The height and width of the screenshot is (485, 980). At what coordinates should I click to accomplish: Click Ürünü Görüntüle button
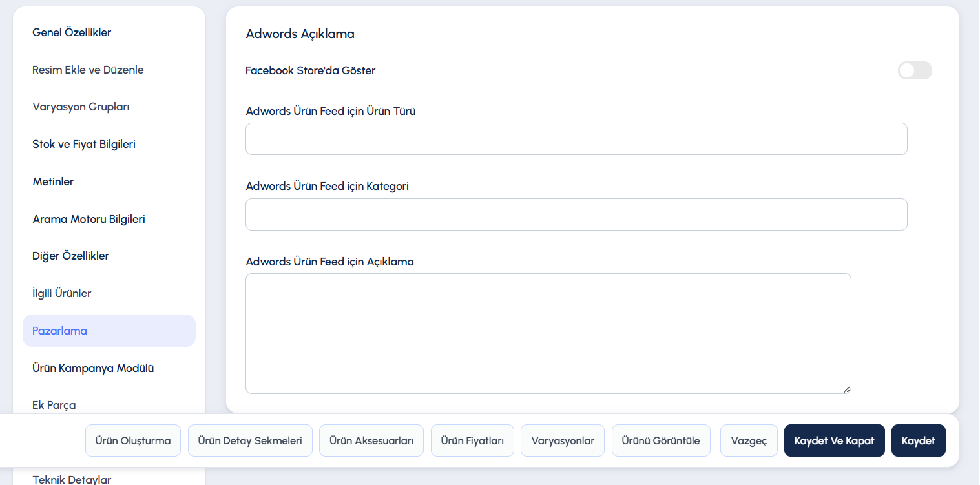661,440
